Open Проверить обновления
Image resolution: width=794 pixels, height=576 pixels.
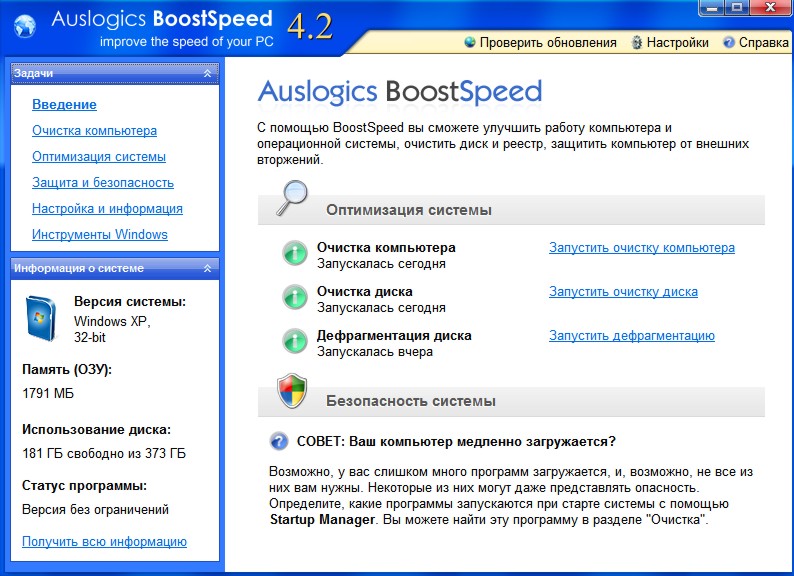548,43
